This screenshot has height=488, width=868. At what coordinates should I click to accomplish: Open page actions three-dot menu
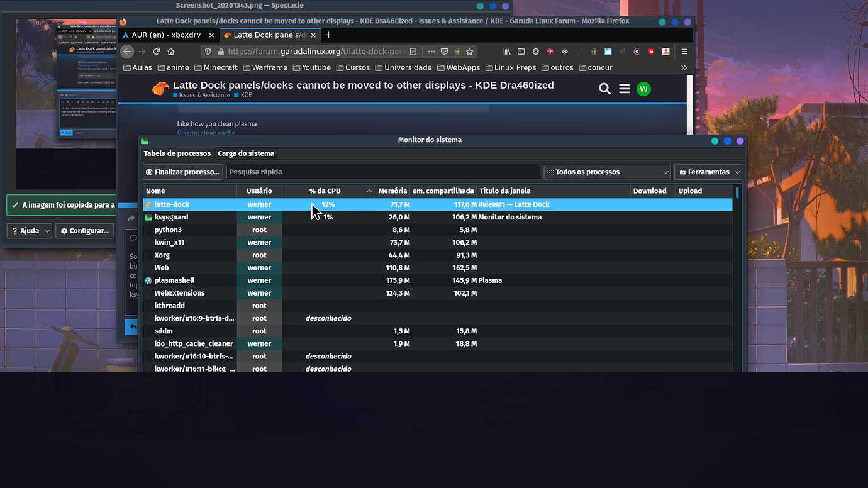click(431, 52)
